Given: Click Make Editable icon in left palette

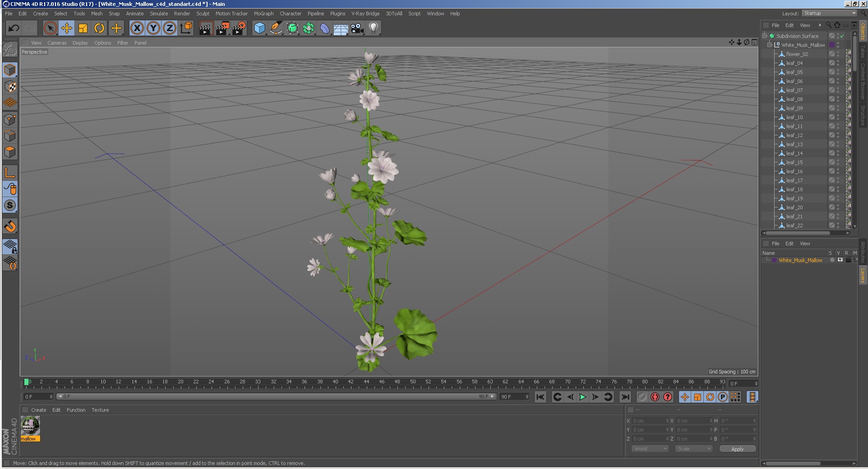Looking at the screenshot, I should [x=10, y=49].
